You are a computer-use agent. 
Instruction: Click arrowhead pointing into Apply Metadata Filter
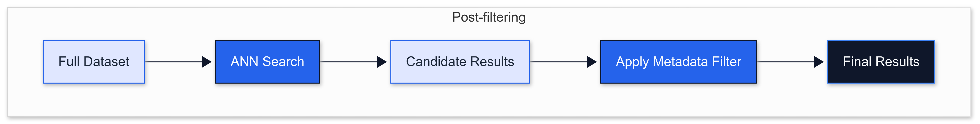pyautogui.click(x=592, y=62)
